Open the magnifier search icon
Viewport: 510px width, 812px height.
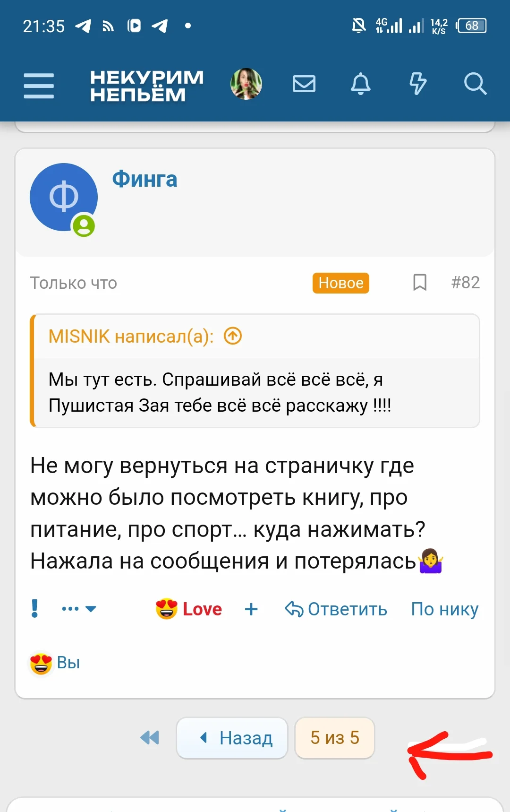tap(475, 84)
